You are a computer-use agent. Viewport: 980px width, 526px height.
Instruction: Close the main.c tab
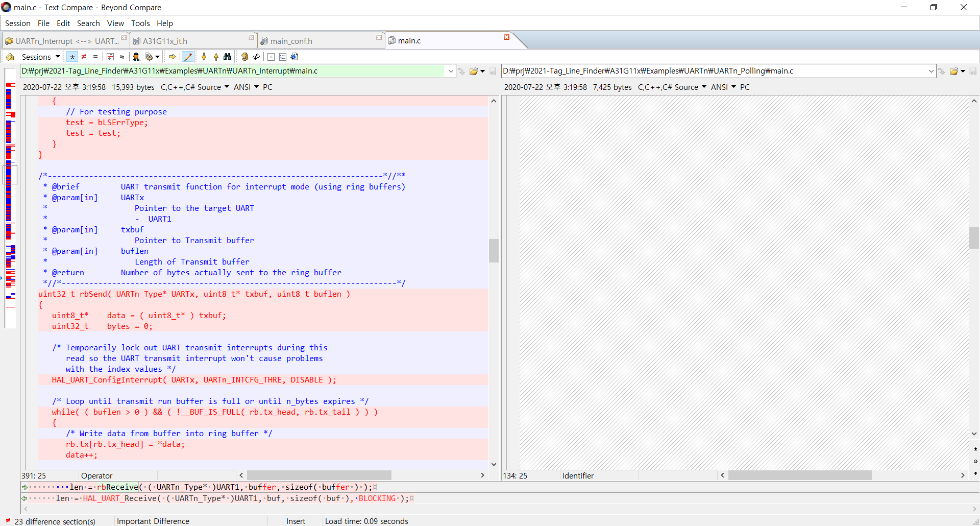click(x=507, y=37)
